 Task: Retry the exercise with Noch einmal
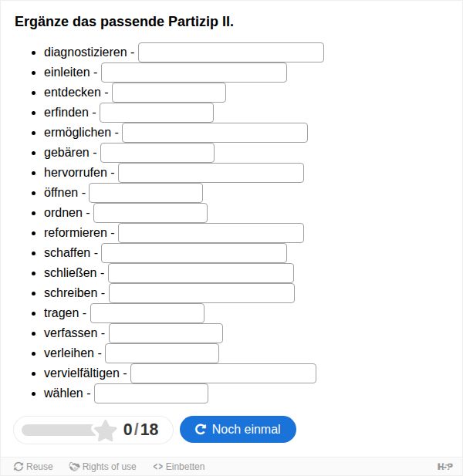coord(238,429)
